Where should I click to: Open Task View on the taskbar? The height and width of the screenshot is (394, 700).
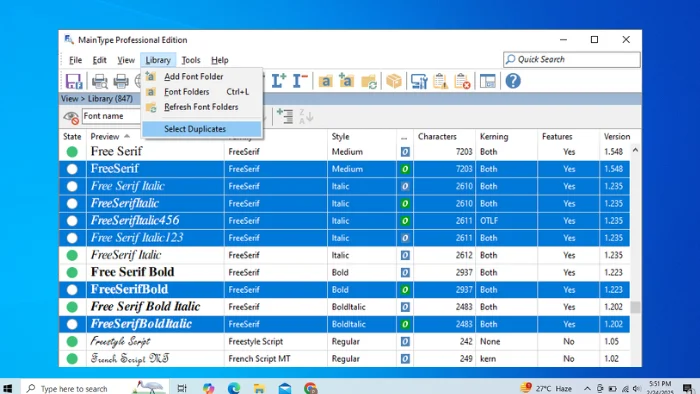182,388
